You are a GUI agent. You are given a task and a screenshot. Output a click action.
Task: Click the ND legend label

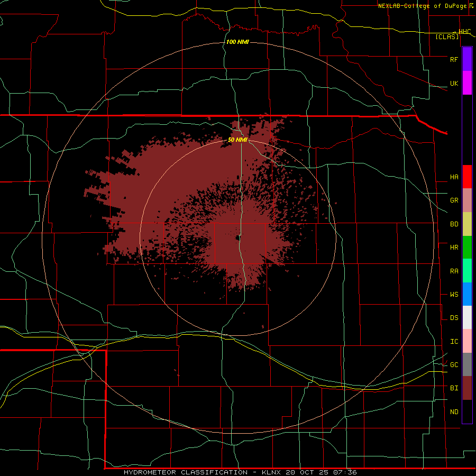pyautogui.click(x=454, y=412)
